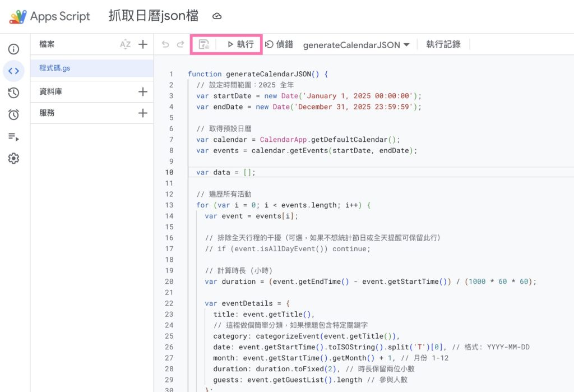574x392 pixels.
Task: Select the Editor code icon in sidebar
Action: [x=14, y=71]
